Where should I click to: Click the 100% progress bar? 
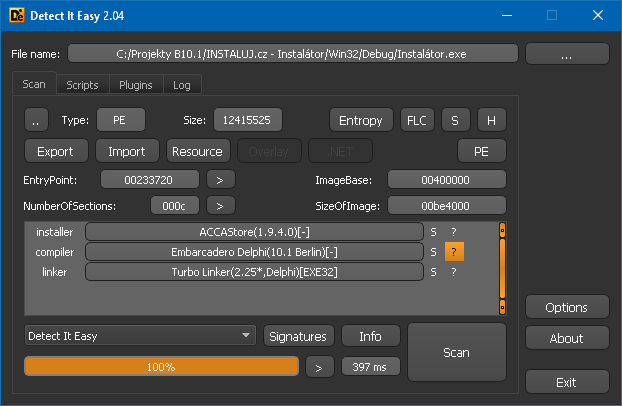click(x=161, y=367)
